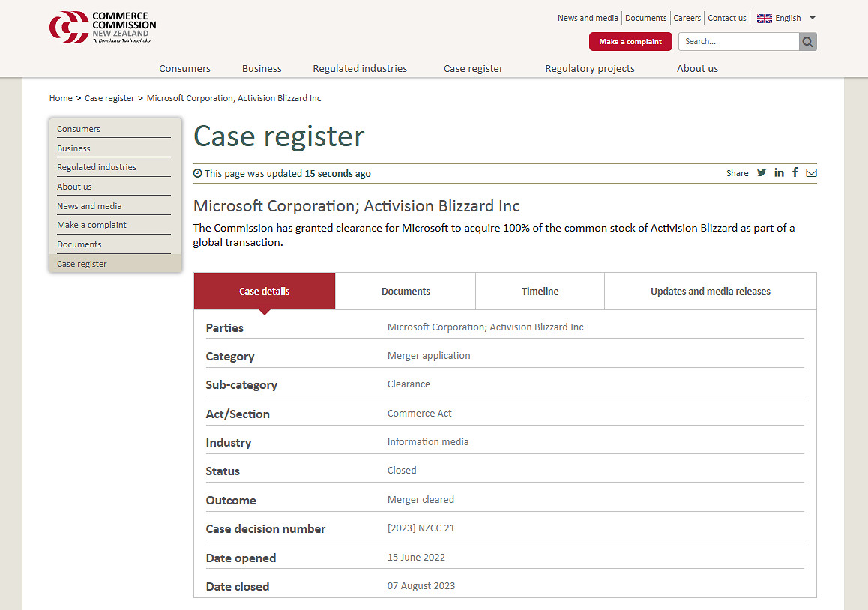Click Case register breadcrumb link

(x=109, y=98)
